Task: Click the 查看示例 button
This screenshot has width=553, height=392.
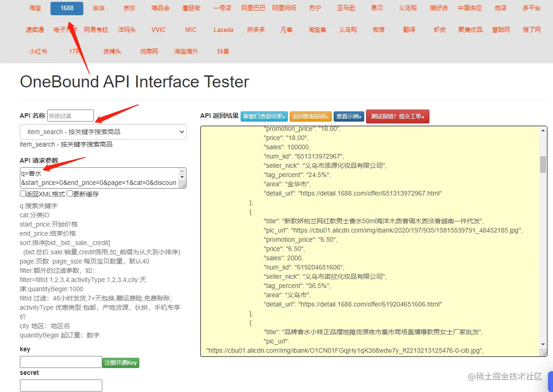Action: click(x=349, y=116)
